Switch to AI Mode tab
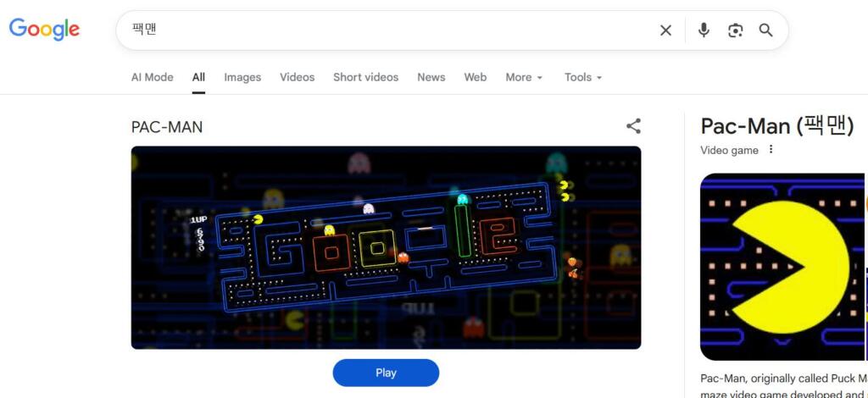Image resolution: width=868 pixels, height=398 pixels. (x=152, y=77)
